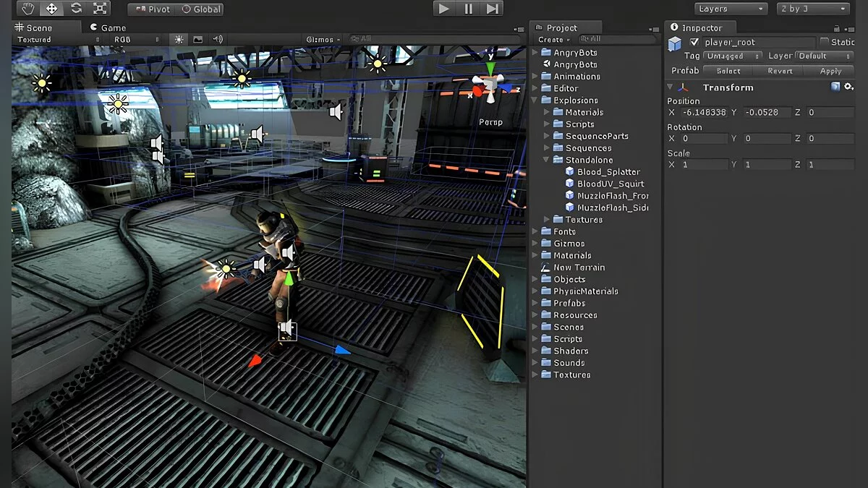The image size is (868, 488).
Task: Toggle scene lighting in the Scene view toolbar
Action: pos(179,40)
